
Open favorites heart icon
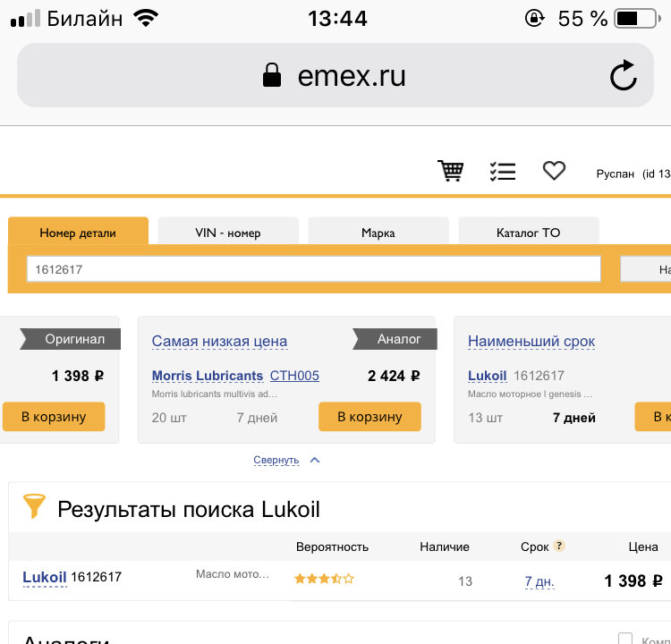coord(554,171)
